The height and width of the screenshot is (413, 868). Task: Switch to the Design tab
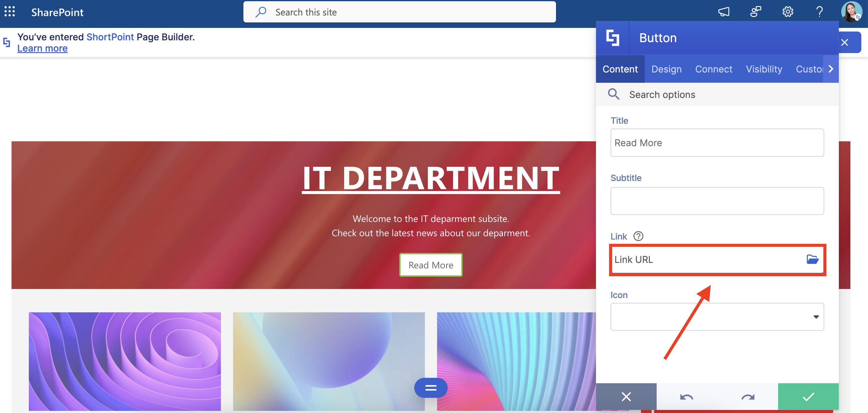tap(666, 69)
